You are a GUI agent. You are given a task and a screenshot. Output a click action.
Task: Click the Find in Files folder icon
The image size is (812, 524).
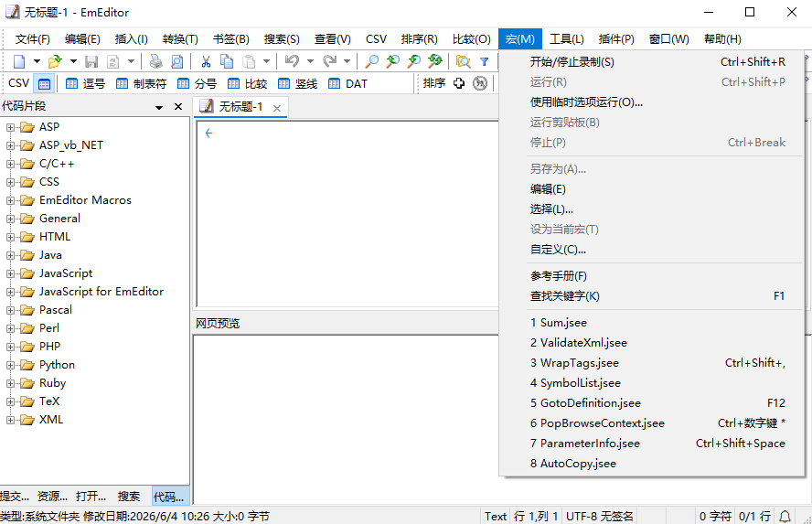pos(463,61)
